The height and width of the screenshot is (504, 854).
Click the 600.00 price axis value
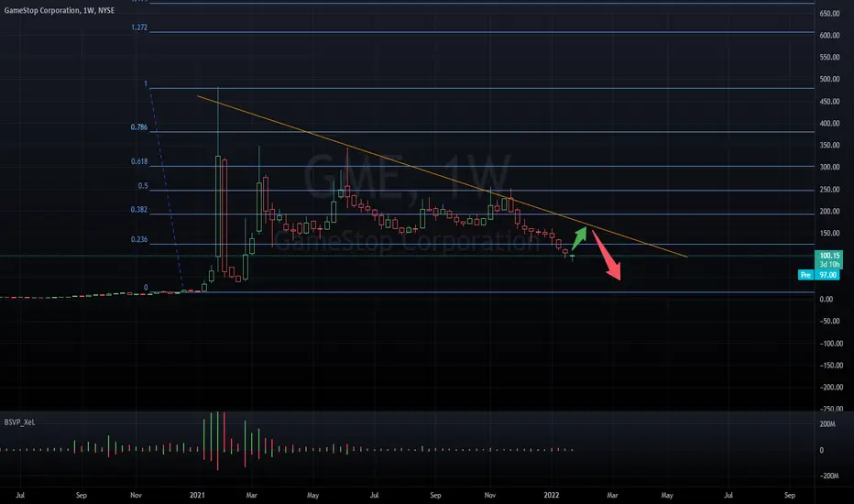tap(829, 36)
